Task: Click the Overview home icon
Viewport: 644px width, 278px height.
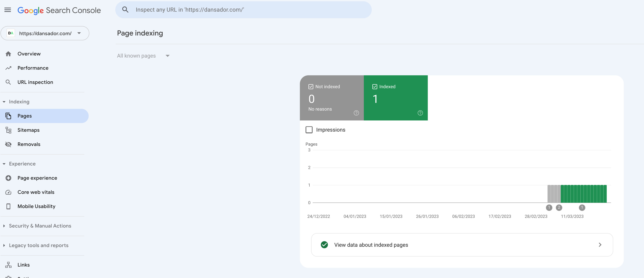Action: tap(9, 54)
